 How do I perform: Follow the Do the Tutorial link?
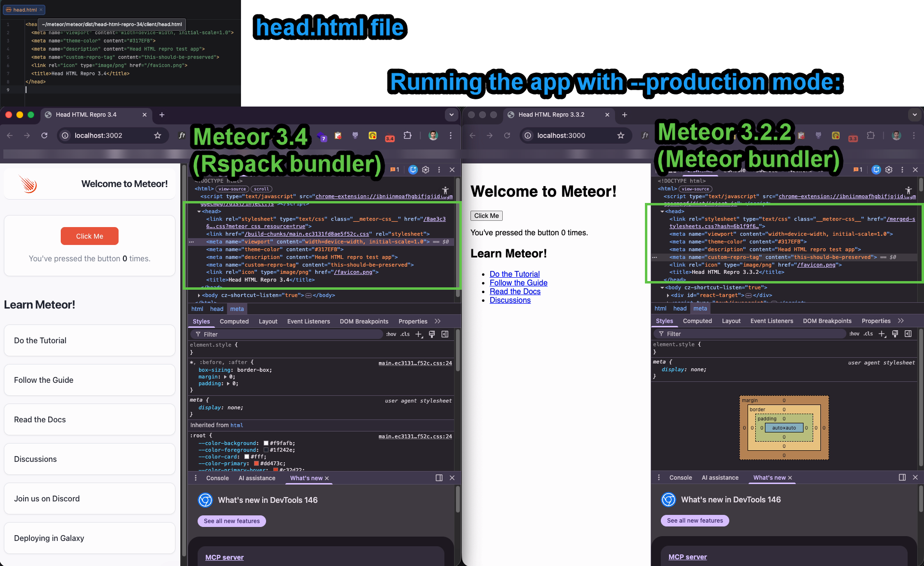click(514, 274)
